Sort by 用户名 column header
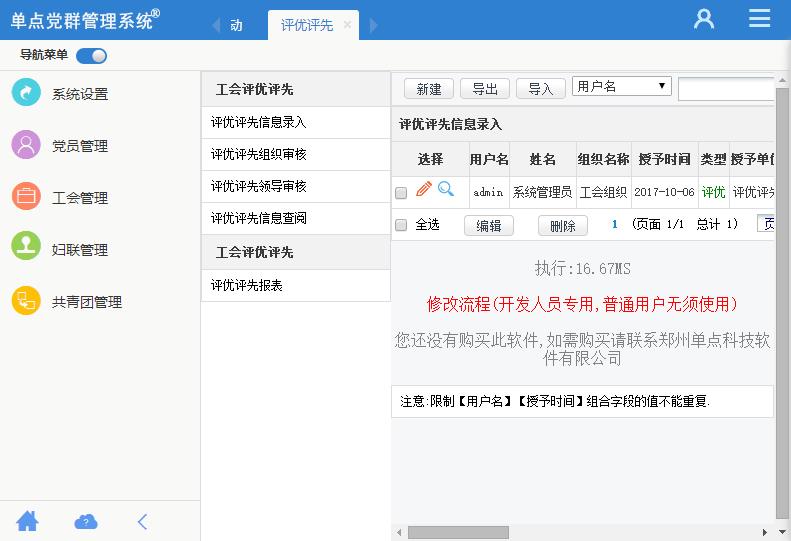The height and width of the screenshot is (541, 791). (x=489, y=159)
